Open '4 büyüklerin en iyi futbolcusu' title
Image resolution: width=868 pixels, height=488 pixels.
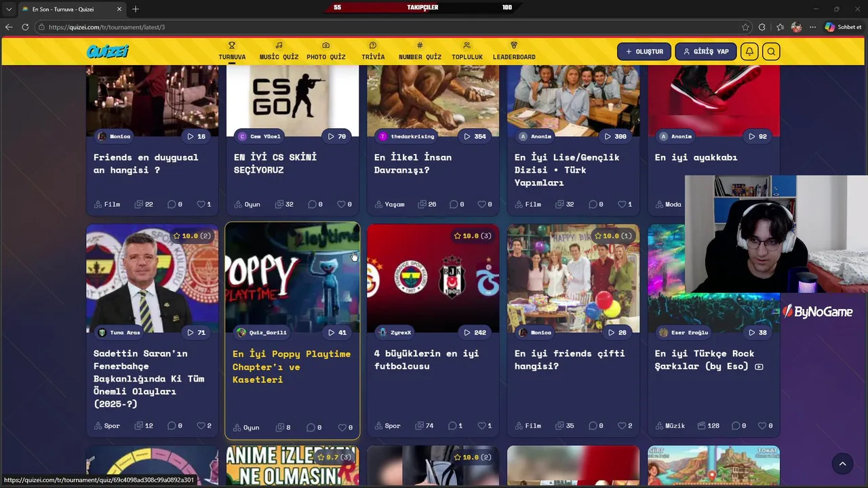[x=427, y=359]
